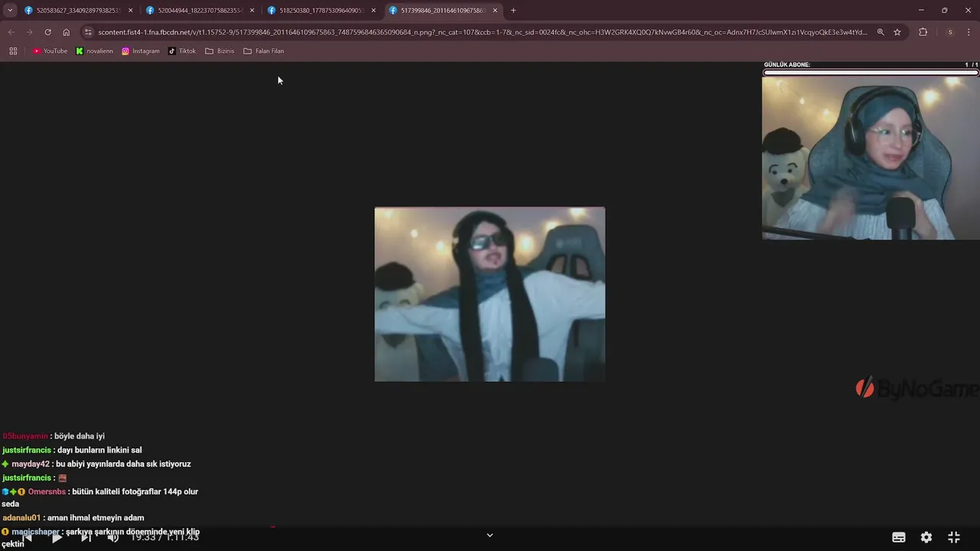Go to the previous video

coord(27,537)
